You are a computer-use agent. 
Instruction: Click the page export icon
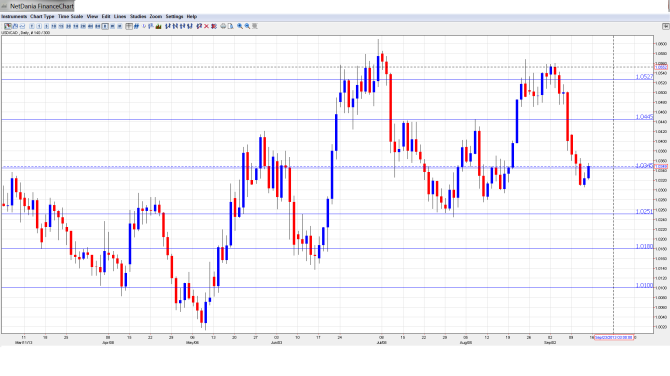(x=230, y=26)
